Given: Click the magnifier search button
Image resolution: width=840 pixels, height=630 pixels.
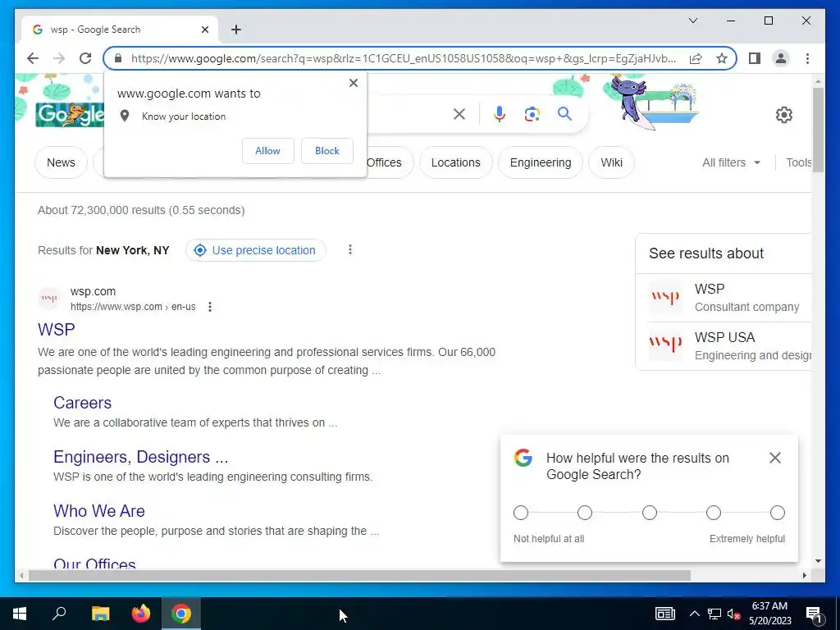Looking at the screenshot, I should pos(564,113).
